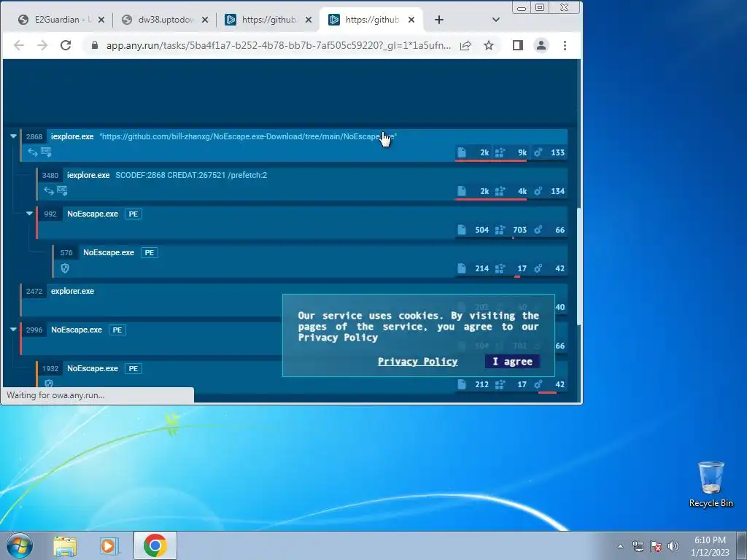This screenshot has height=560, width=747.
Task: Close the E2Guardian tab
Action: pyautogui.click(x=101, y=20)
